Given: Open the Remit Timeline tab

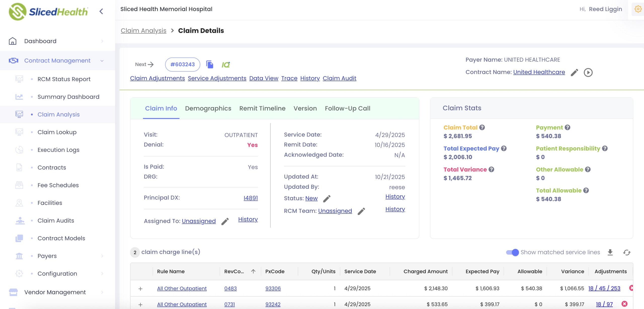Looking at the screenshot, I should point(262,108).
